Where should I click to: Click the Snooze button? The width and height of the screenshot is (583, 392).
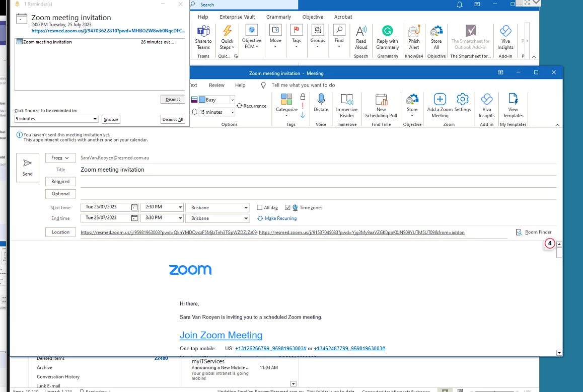(x=111, y=119)
